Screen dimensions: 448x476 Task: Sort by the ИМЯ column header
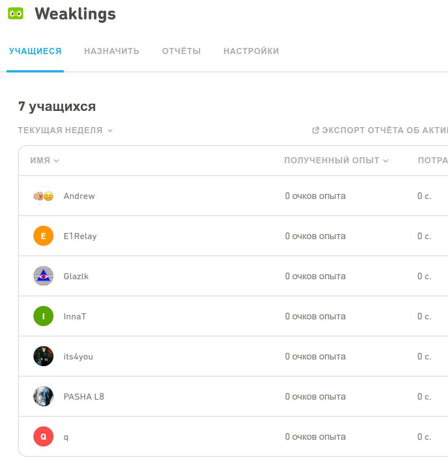coord(45,161)
